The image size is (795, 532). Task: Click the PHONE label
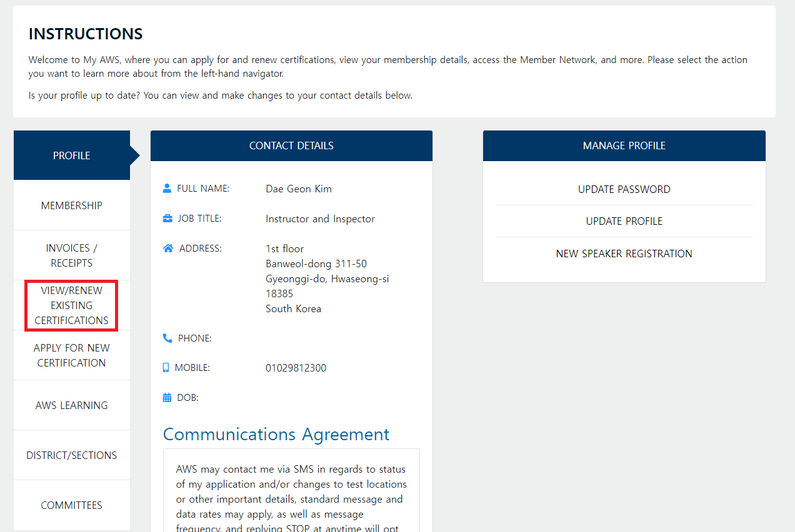[195, 338]
